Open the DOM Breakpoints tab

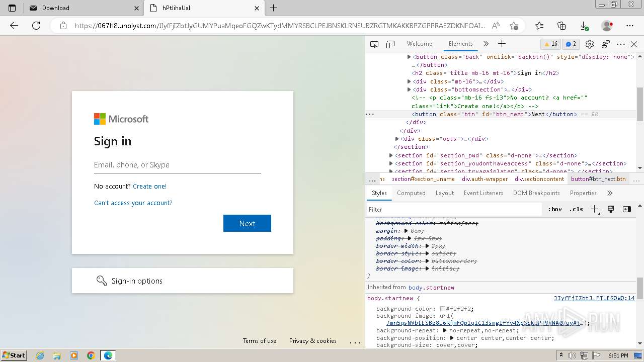tap(536, 193)
